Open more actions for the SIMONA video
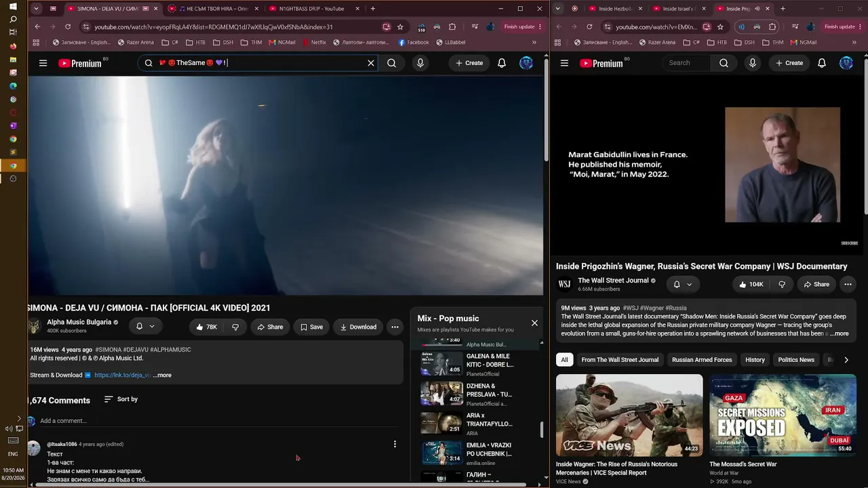Screen dimensions: 868x488 [395, 327]
